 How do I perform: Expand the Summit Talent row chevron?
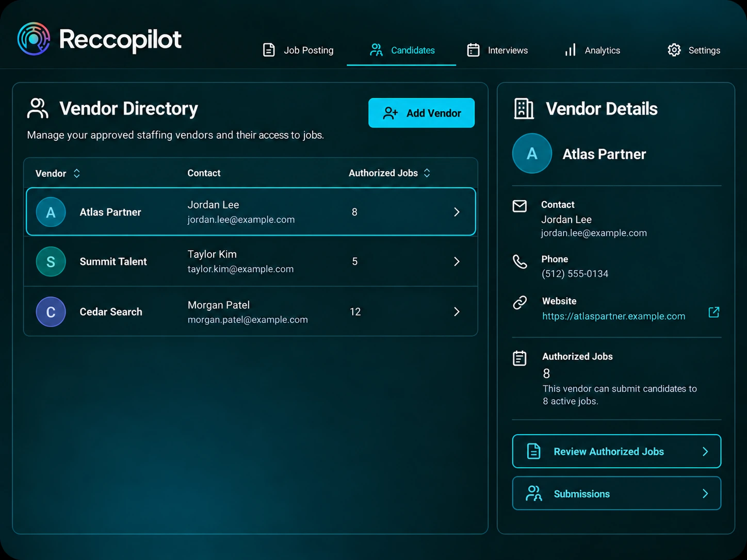457,261
